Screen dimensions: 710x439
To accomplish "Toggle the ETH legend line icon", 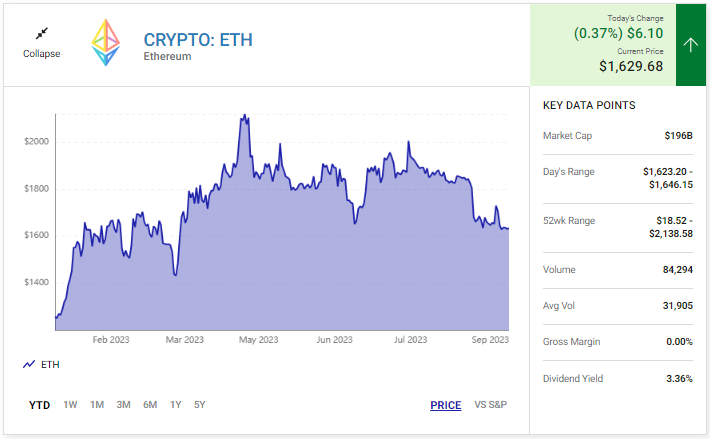I will (x=29, y=365).
